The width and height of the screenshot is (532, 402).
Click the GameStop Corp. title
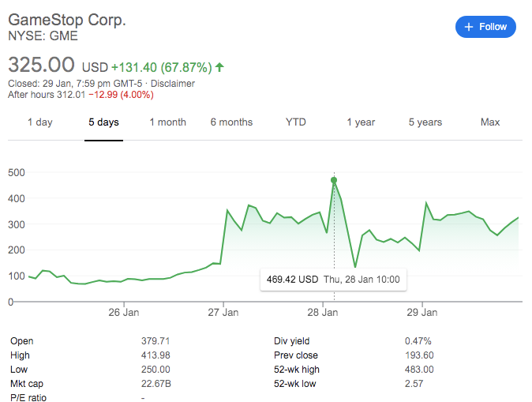(67, 20)
